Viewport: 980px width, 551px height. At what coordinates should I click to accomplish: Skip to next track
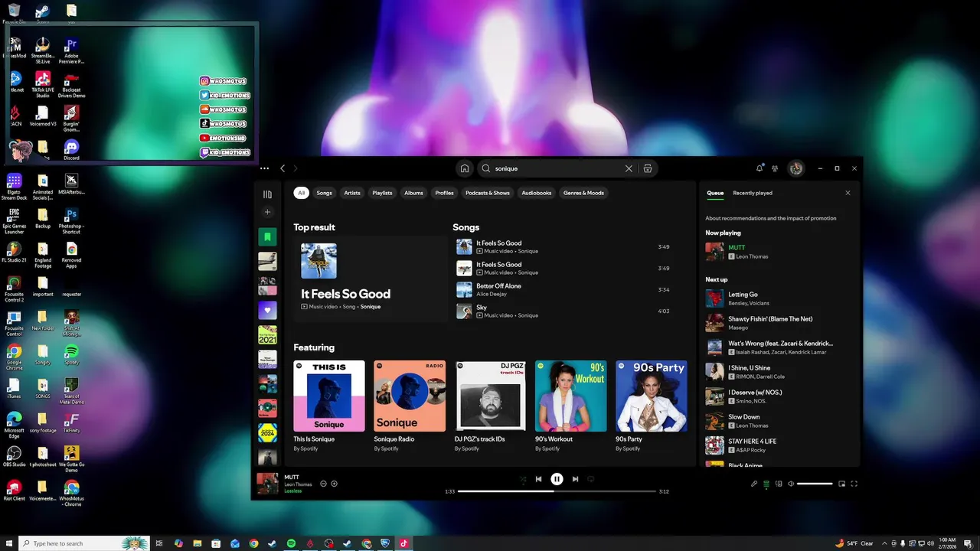(575, 479)
